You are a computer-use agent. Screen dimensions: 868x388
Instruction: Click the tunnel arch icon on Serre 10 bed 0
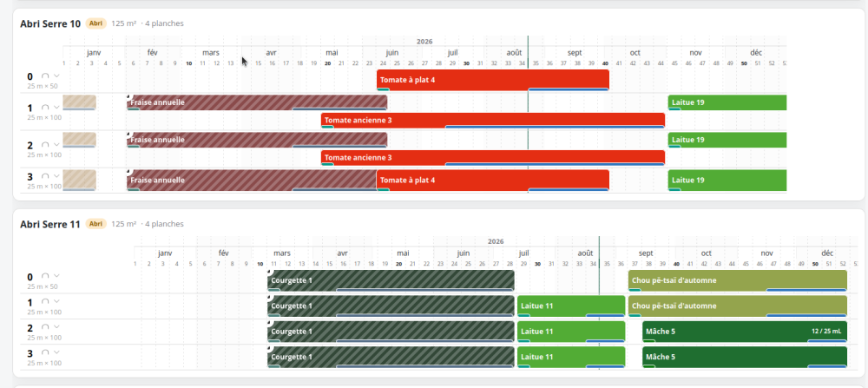pos(45,76)
